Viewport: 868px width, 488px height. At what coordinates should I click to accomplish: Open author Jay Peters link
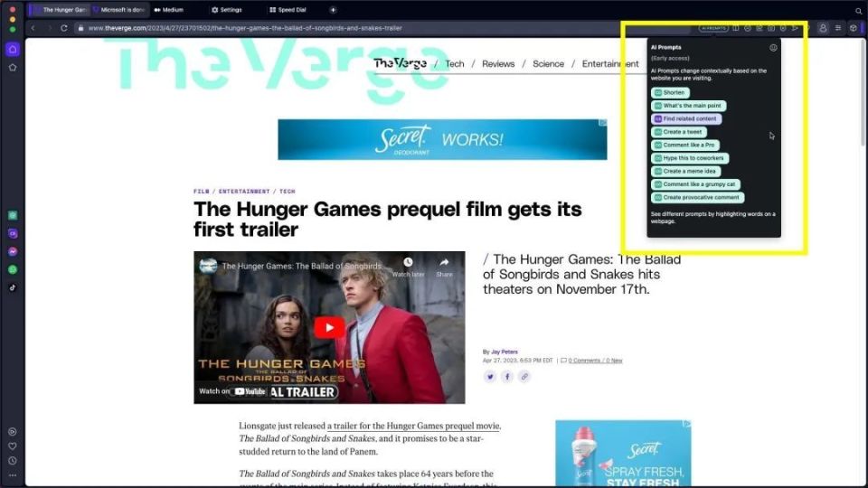point(505,352)
